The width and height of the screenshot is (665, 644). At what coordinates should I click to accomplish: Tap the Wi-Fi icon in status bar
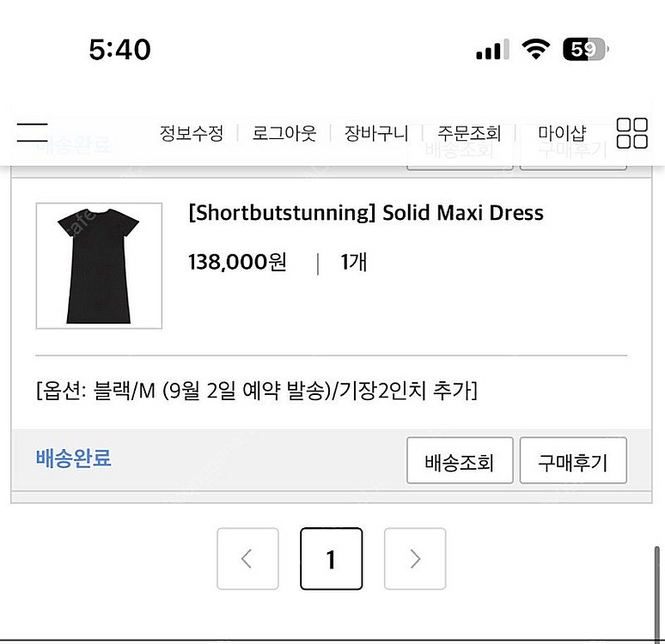tap(536, 50)
